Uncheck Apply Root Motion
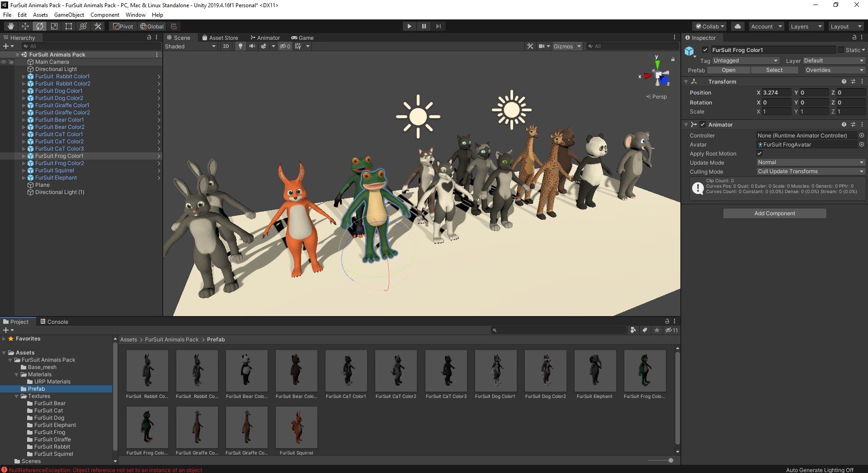868x473 pixels. pyautogui.click(x=759, y=153)
